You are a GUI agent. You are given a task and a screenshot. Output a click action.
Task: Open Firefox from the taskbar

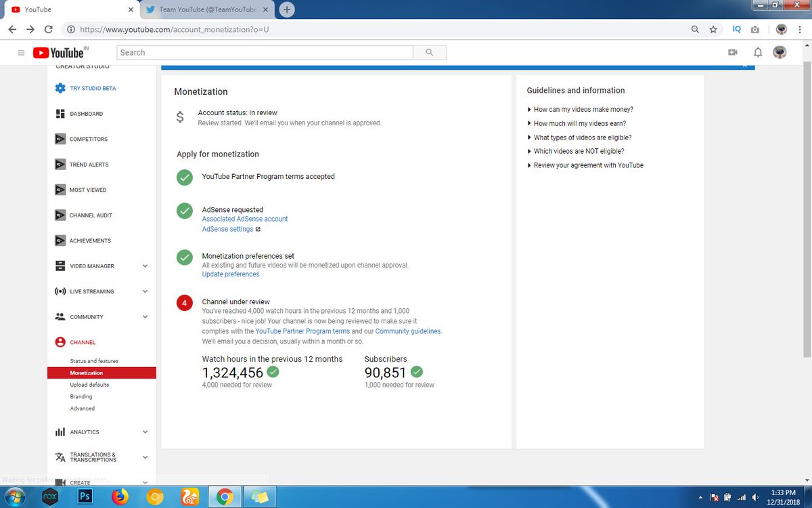[x=120, y=496]
